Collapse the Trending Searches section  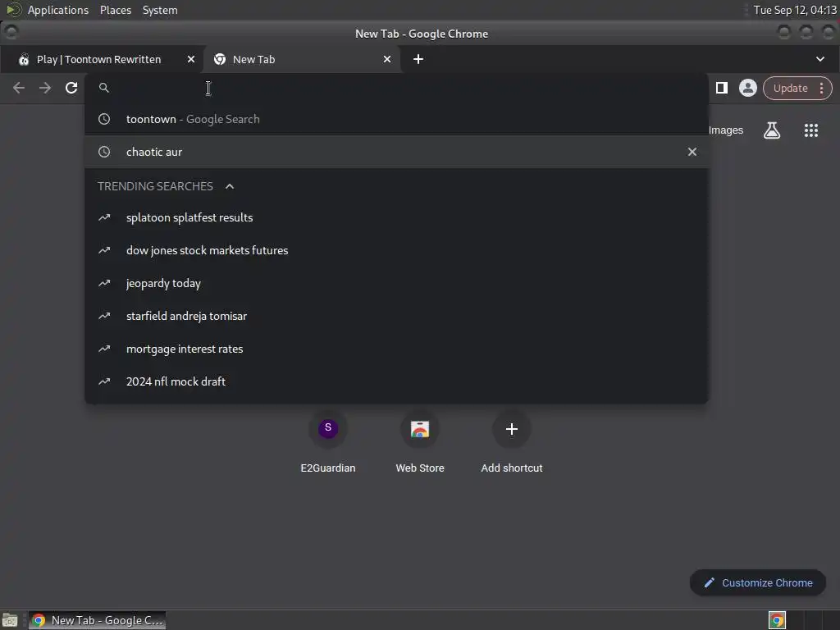tap(230, 186)
